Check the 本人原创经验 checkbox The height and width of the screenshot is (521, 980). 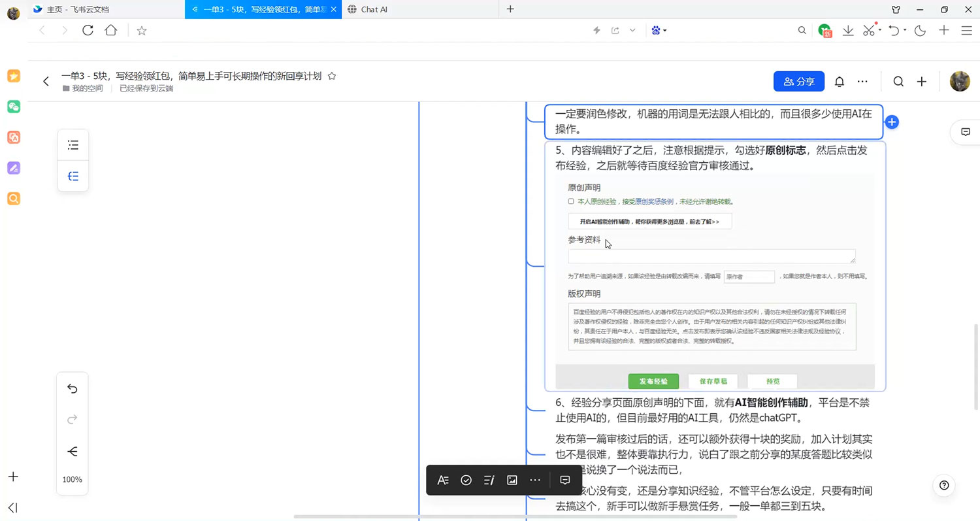click(x=570, y=201)
